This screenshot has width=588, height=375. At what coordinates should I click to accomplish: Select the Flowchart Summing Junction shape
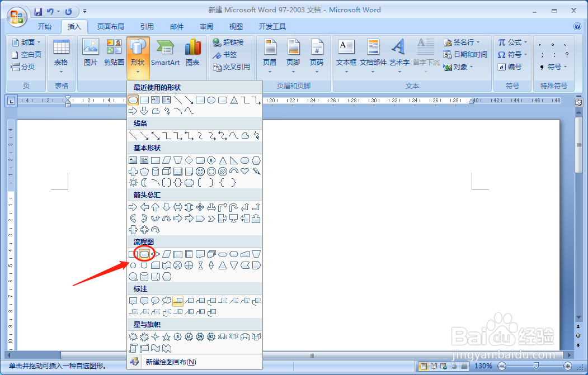178,265
